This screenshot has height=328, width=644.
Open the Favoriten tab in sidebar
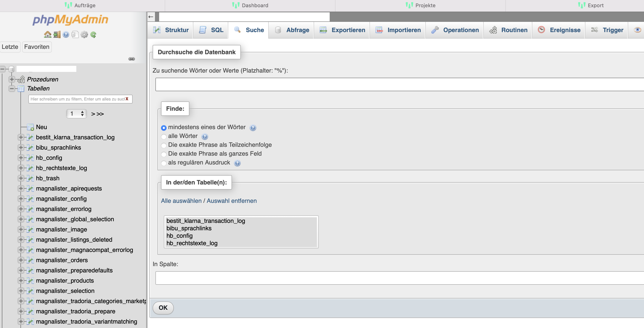37,47
